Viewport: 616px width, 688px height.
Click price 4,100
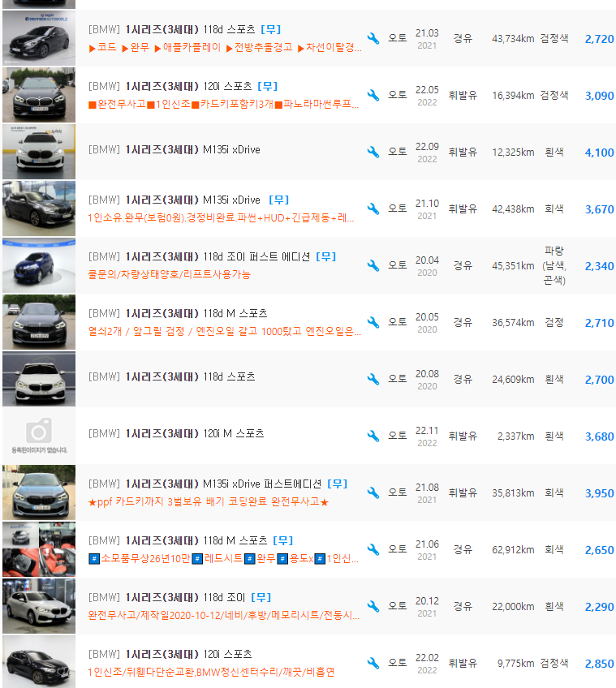coord(599,153)
